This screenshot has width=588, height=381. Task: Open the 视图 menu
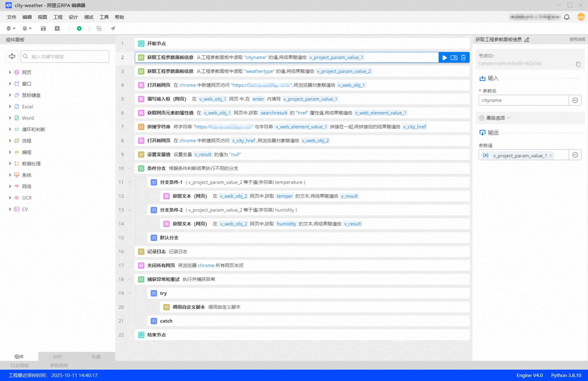pos(43,17)
